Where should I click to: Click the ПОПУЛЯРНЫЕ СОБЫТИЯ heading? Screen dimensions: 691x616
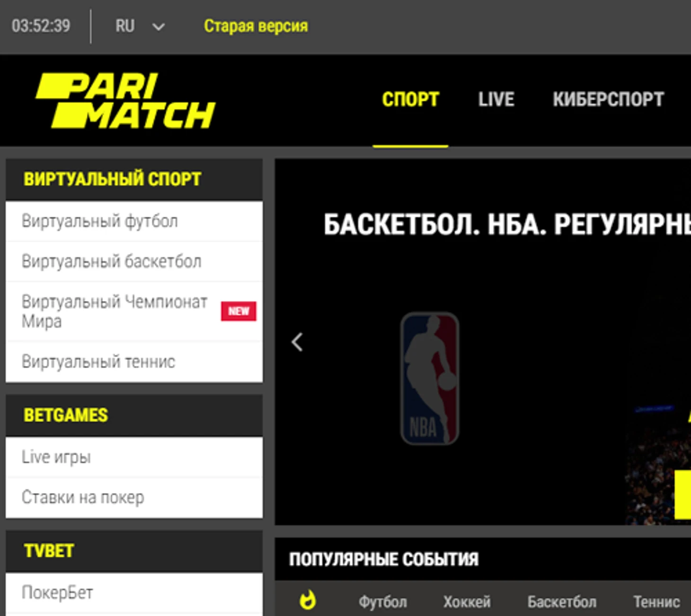point(384,559)
